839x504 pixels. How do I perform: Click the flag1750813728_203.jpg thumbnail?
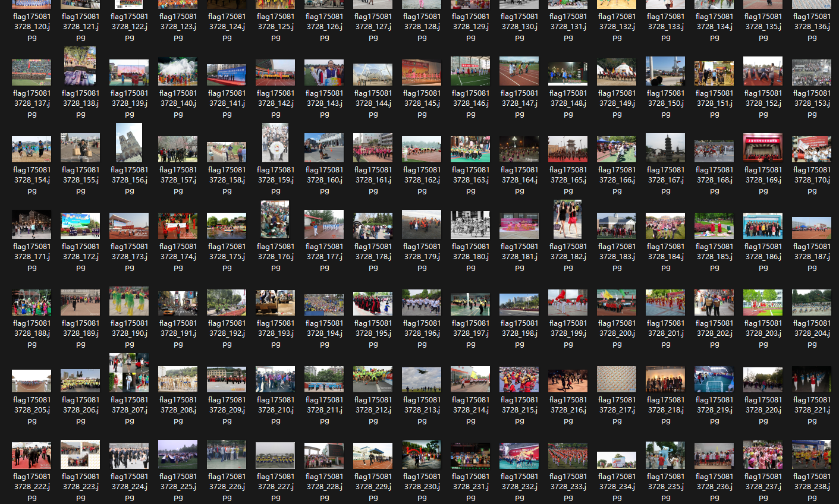point(763,303)
